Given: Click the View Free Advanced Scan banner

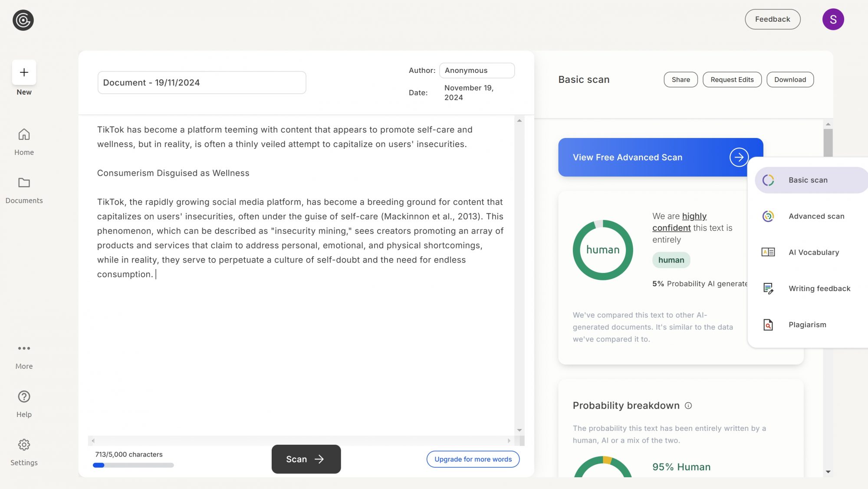Looking at the screenshot, I should click(x=661, y=157).
